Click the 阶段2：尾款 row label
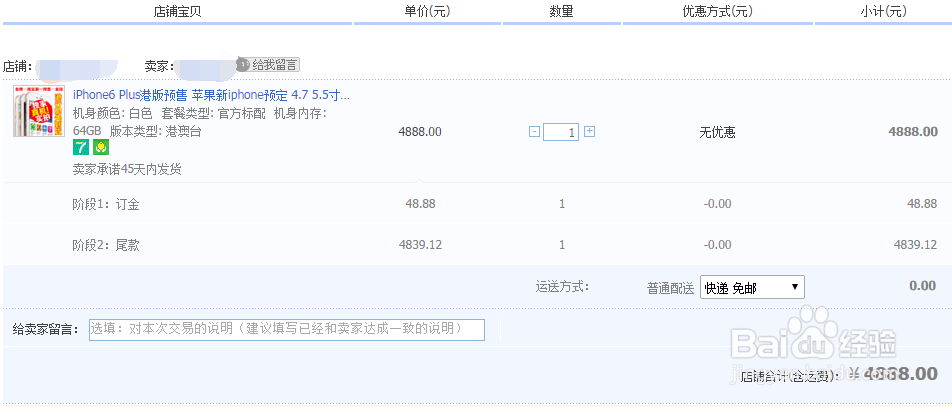This screenshot has height=407, width=952. tap(106, 245)
